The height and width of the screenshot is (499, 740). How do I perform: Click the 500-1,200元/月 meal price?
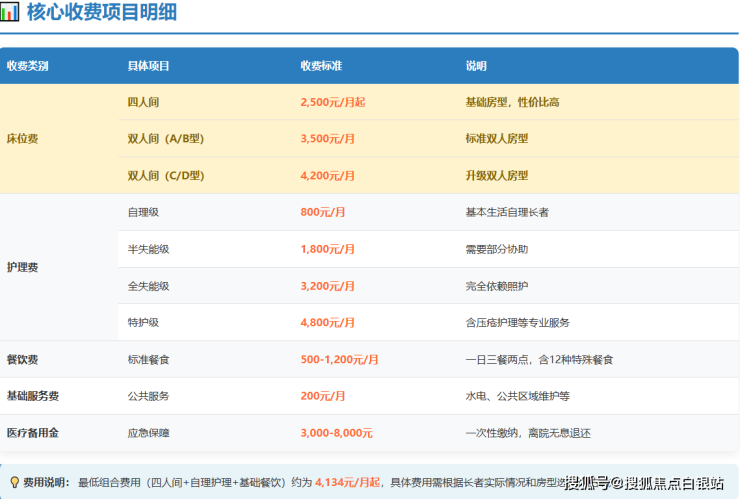pyautogui.click(x=339, y=359)
